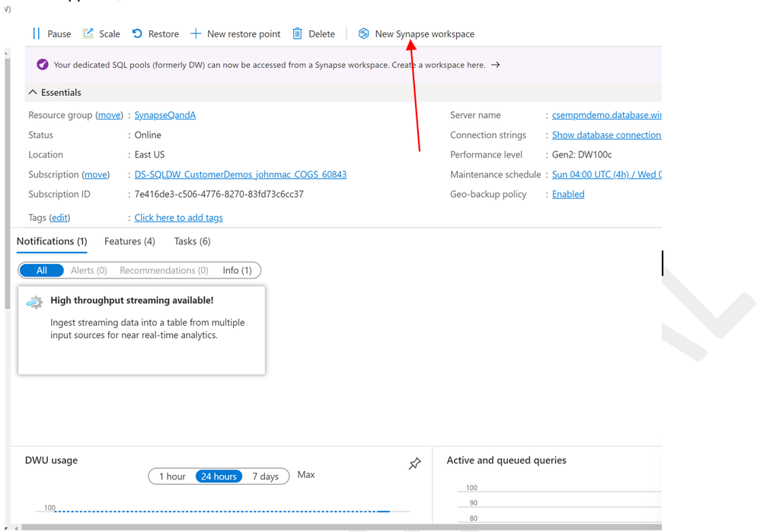Click the Scale icon
Image resolution: width=760 pixels, height=532 pixels.
coord(88,33)
